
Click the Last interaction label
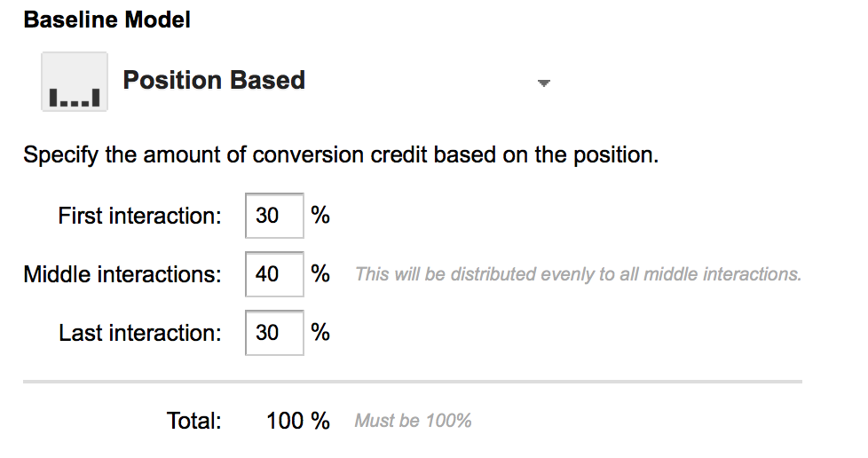click(140, 334)
